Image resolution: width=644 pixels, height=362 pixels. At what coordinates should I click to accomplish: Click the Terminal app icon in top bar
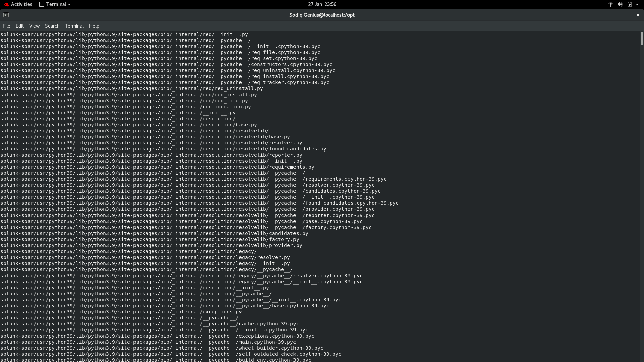click(42, 4)
